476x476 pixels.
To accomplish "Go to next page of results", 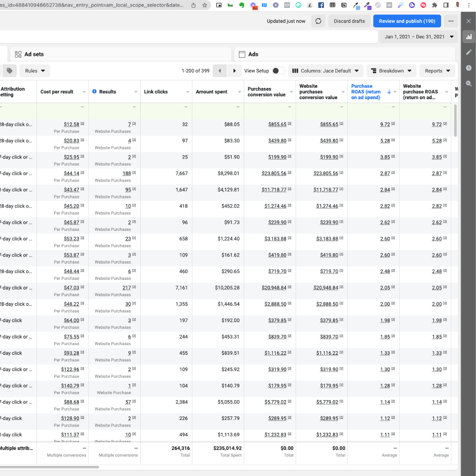I will [x=234, y=71].
